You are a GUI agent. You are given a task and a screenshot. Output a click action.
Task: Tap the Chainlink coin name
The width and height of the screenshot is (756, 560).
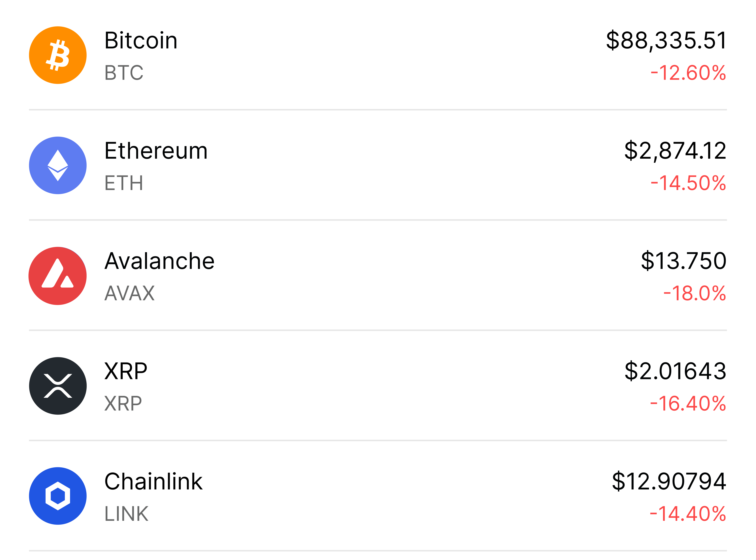pyautogui.click(x=153, y=481)
